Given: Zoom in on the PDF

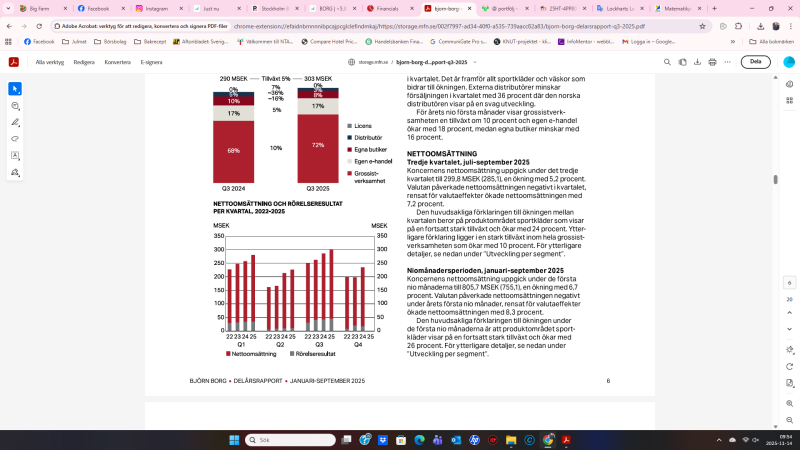Looking at the screenshot, I should pyautogui.click(x=789, y=403).
